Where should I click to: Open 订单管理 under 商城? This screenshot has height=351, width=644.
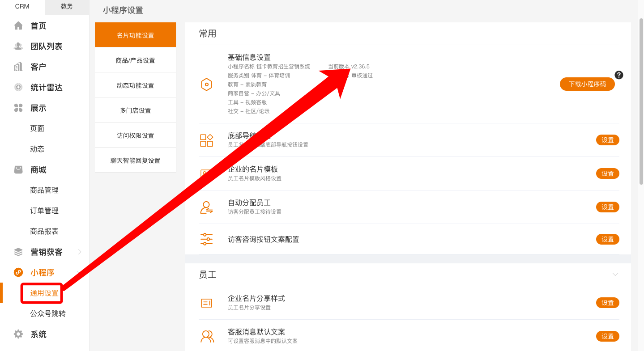[44, 211]
